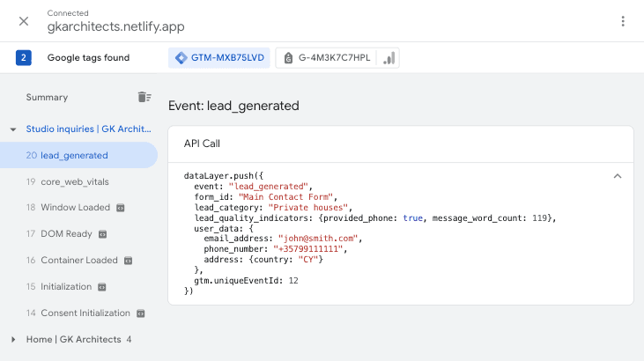This screenshot has width=644, height=361.
Task: Click the "Main Contact Form" form_id value
Action: pyautogui.click(x=285, y=196)
